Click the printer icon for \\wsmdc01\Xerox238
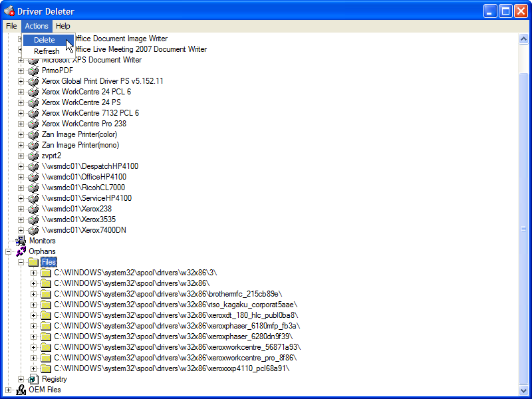The width and height of the screenshot is (532, 399). [x=33, y=209]
